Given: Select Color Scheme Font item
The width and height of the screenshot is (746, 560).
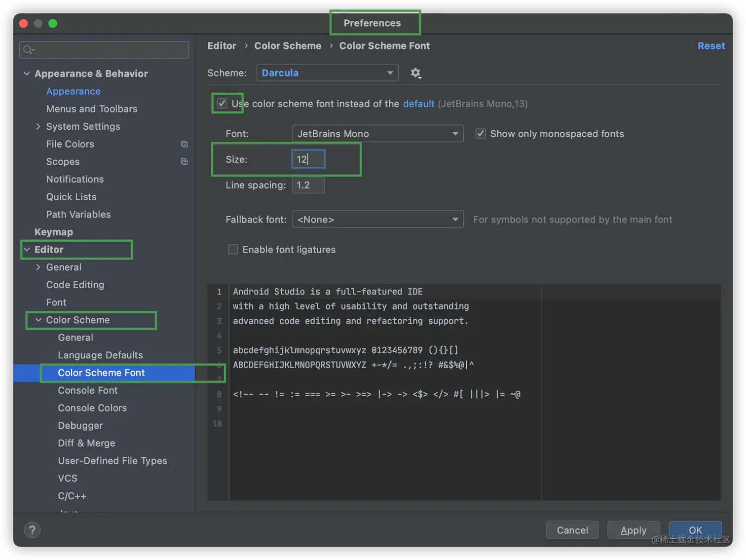Looking at the screenshot, I should [x=101, y=373].
